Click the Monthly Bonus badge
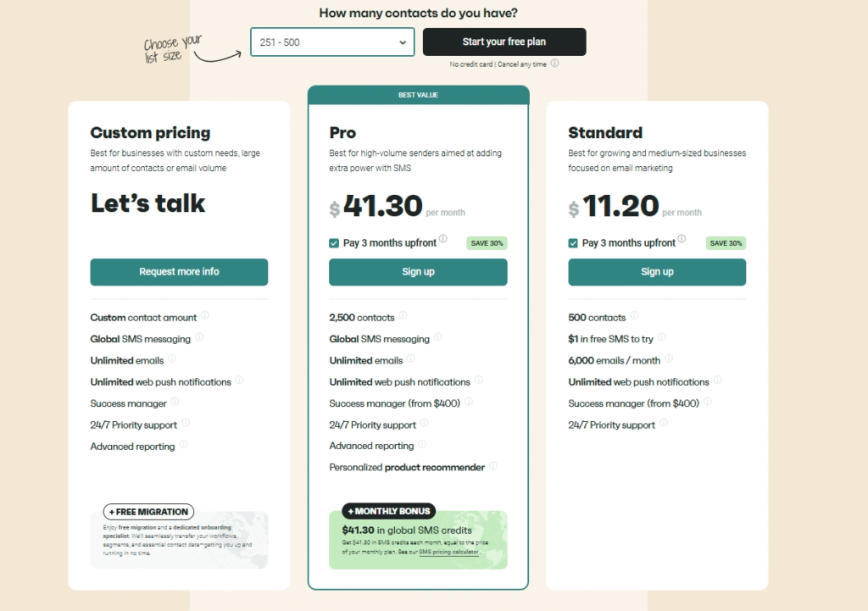 point(389,511)
